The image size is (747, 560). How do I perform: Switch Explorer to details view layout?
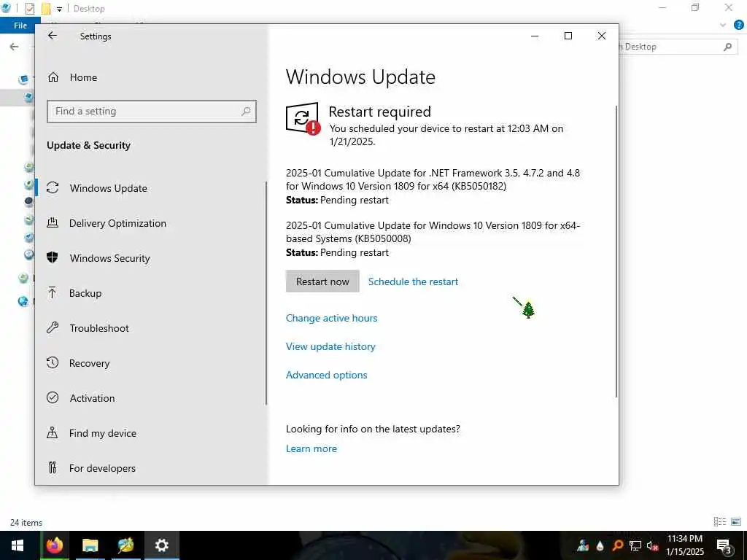(x=720, y=522)
